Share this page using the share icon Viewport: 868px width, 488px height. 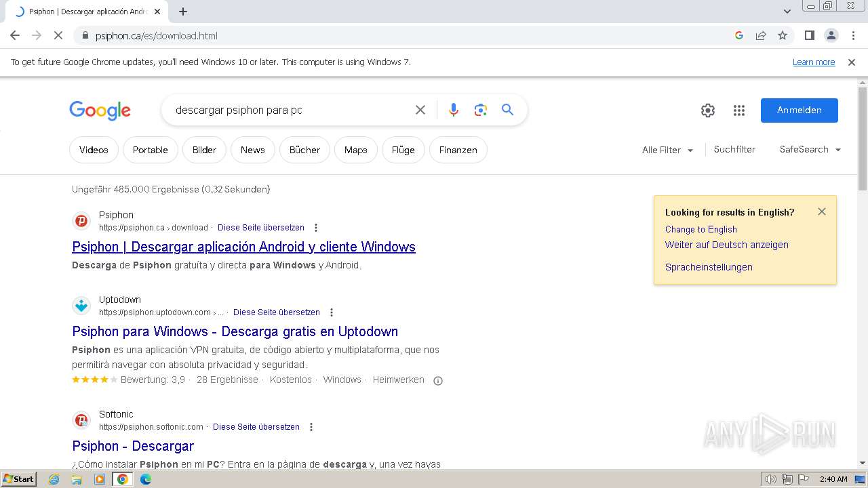click(761, 35)
